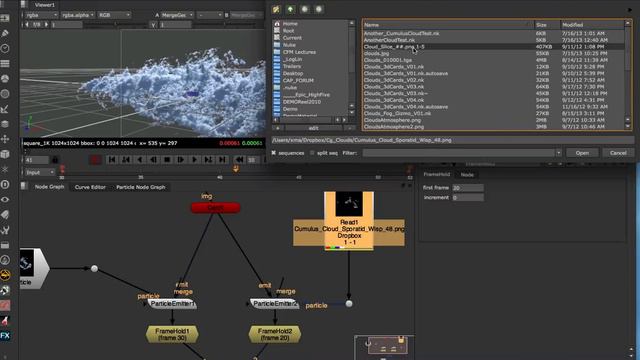Select the Node properties tab
The width and height of the screenshot is (640, 360).
(x=467, y=175)
